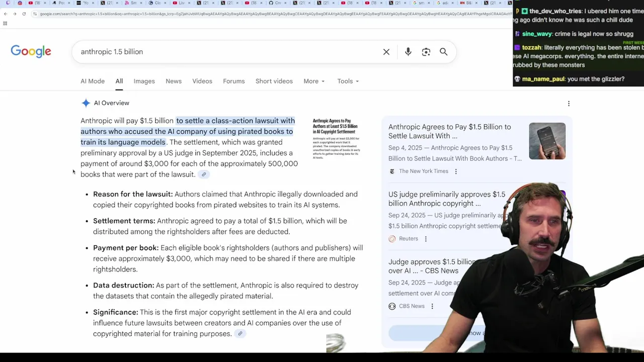Open options for CBS News source
The image size is (644, 362).
(432, 306)
